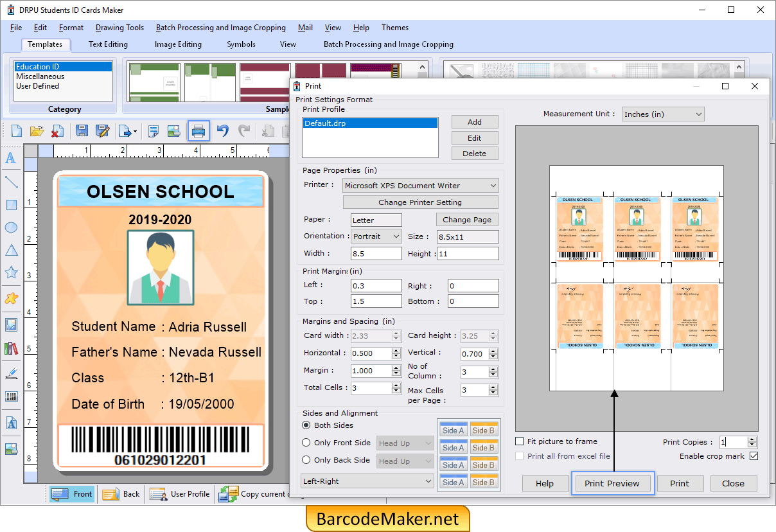Click the floppy-with-pencil save icon
Viewport: 776px width, 532px height.
point(102,131)
